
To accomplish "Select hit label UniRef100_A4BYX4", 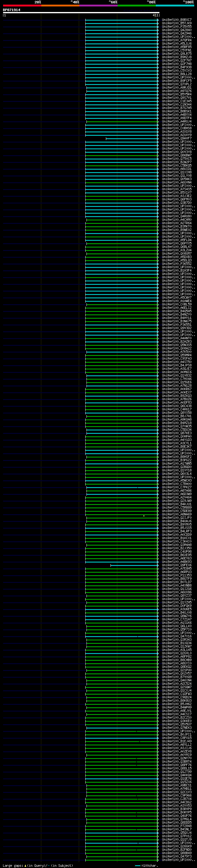I will (x=177, y=115).
